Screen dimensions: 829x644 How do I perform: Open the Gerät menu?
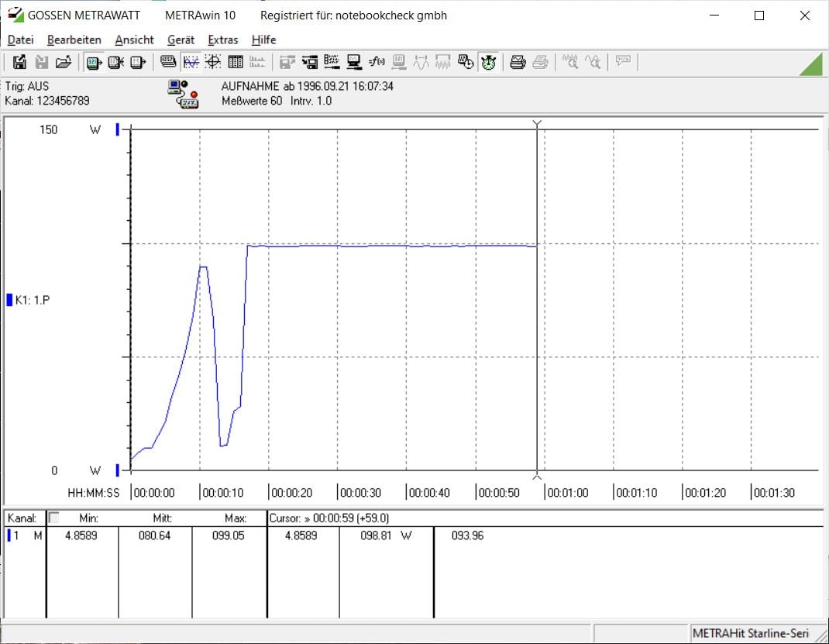pyautogui.click(x=181, y=40)
